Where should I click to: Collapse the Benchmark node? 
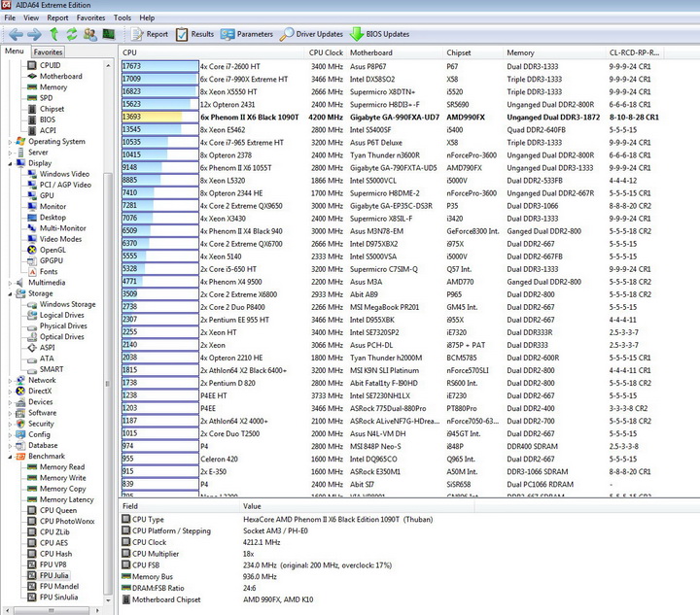tap(10, 457)
